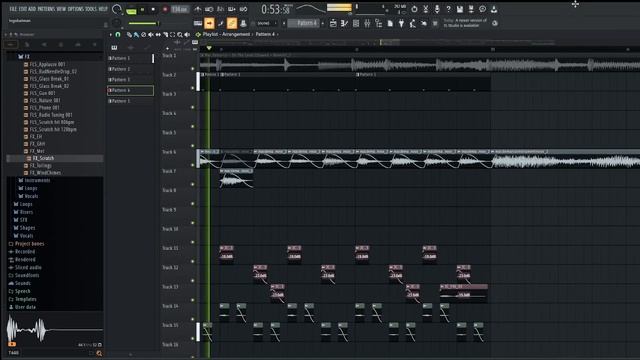Screen dimensions: 640x360
Task: Open the EDIT menu
Action: [23, 9]
